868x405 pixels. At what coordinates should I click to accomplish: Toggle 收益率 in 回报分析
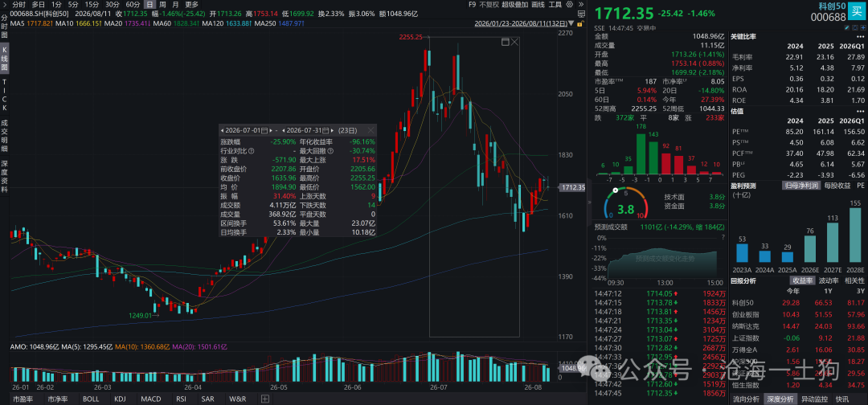[x=801, y=280]
